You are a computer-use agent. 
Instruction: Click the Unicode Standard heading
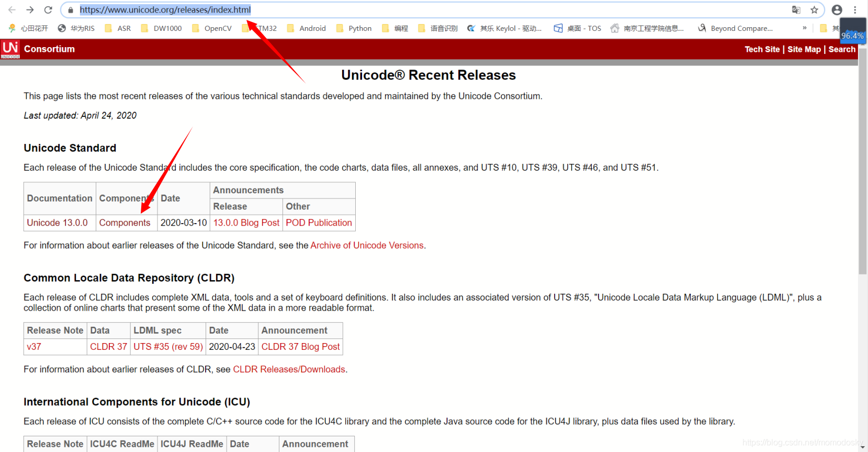pos(70,148)
